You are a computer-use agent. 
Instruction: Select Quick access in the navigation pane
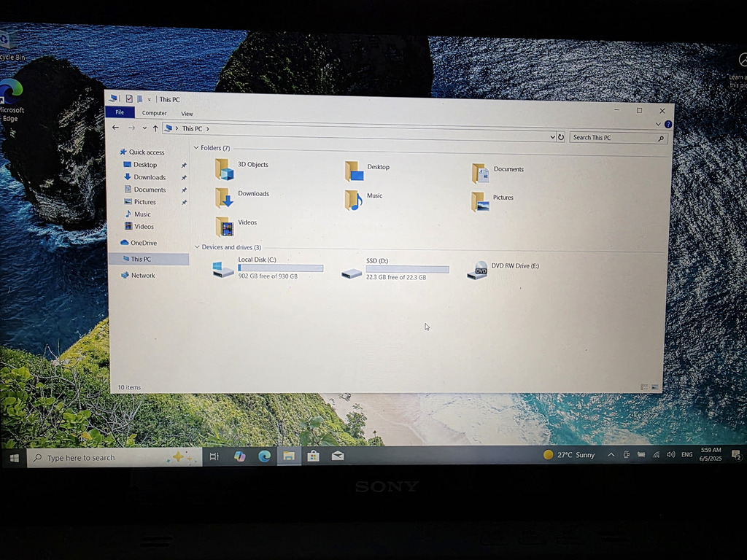(142, 152)
